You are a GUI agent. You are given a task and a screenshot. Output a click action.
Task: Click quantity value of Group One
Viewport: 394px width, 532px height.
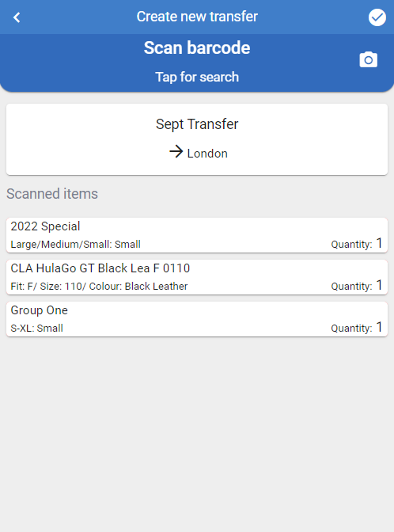tap(380, 327)
